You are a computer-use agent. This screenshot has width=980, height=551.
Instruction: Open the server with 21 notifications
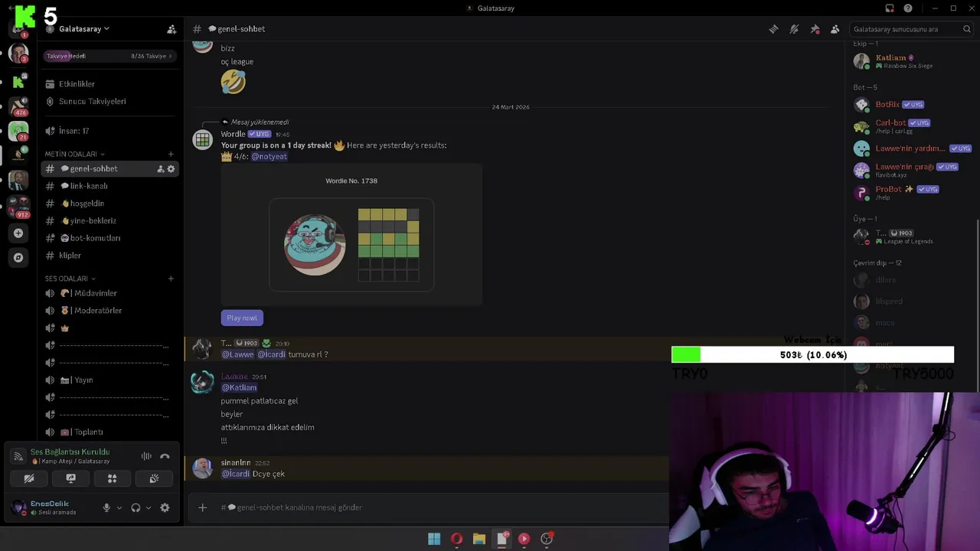click(x=18, y=132)
